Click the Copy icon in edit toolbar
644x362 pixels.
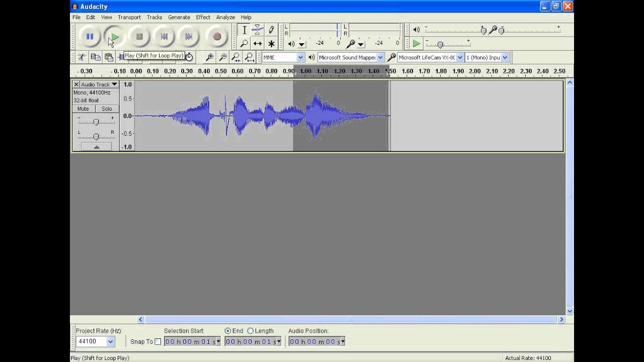[x=95, y=57]
